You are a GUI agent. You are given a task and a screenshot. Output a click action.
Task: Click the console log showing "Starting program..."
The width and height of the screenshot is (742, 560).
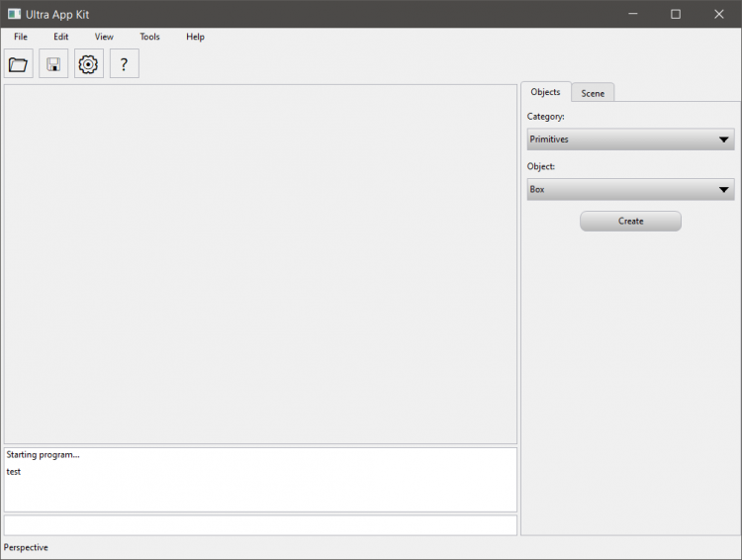tap(260, 479)
